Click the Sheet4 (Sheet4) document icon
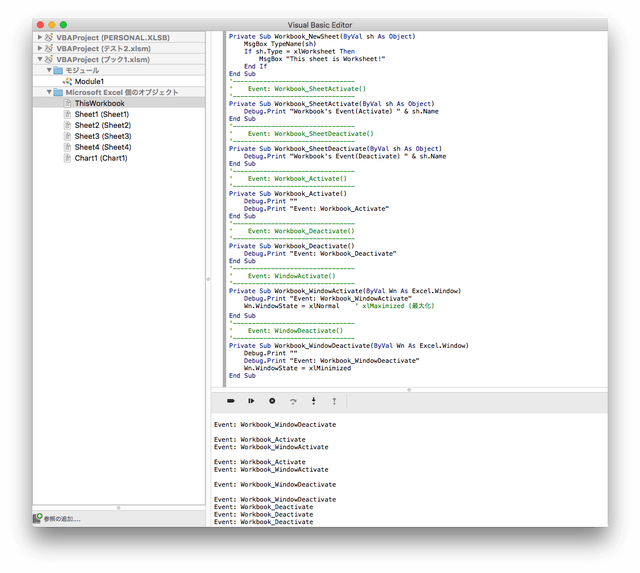Viewport: 640px width, 573px height. pos(67,147)
